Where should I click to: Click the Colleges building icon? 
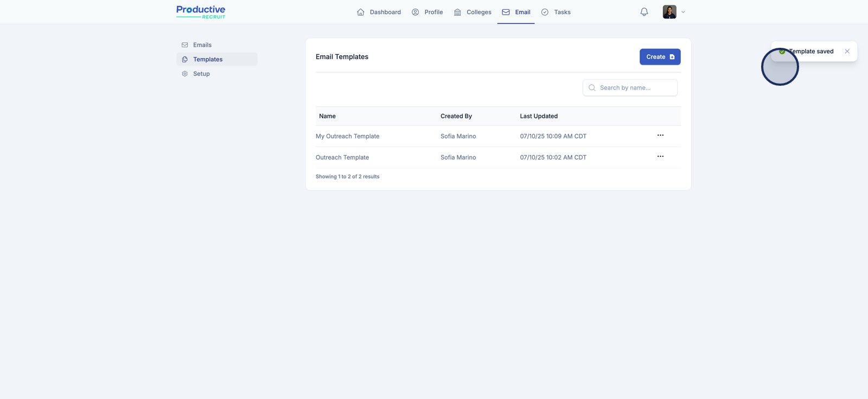coord(457,12)
